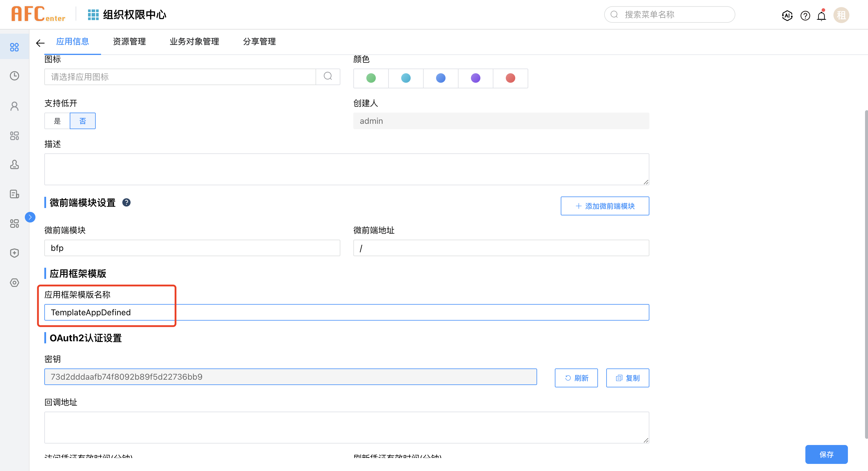
Task: Click the AI assistant icon in header
Action: coord(787,15)
